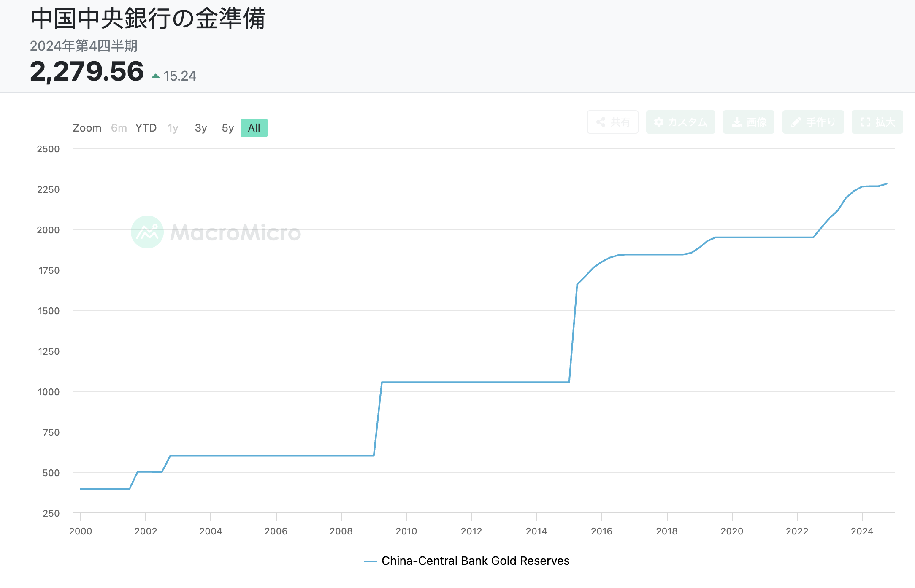
Task: Select the 1y zoom range
Action: tap(173, 128)
